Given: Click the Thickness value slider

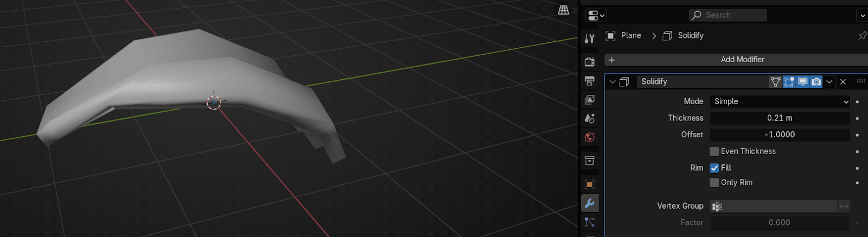Looking at the screenshot, I should (x=780, y=118).
